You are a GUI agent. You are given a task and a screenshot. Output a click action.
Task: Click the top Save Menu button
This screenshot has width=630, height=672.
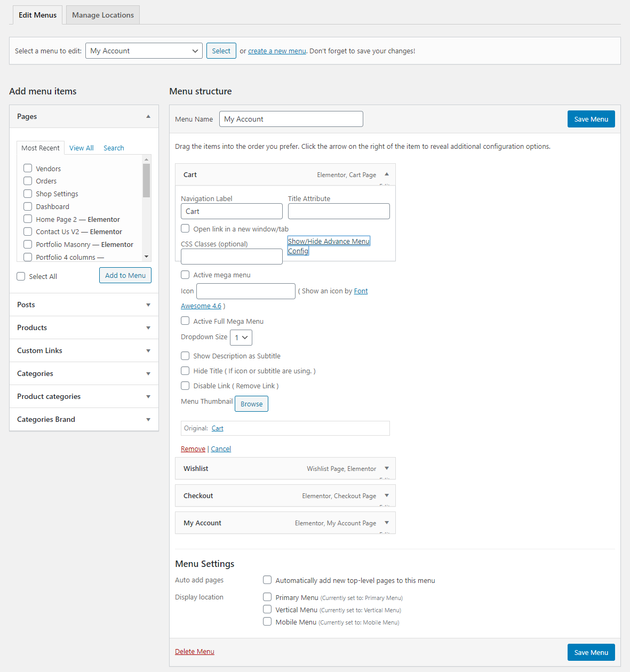click(591, 119)
